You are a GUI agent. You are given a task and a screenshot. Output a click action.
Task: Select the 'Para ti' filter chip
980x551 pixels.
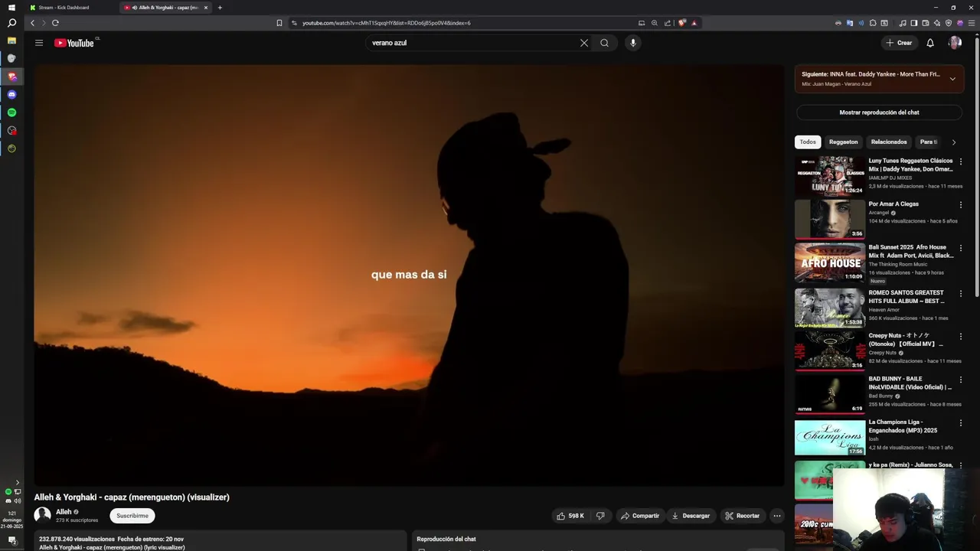928,142
